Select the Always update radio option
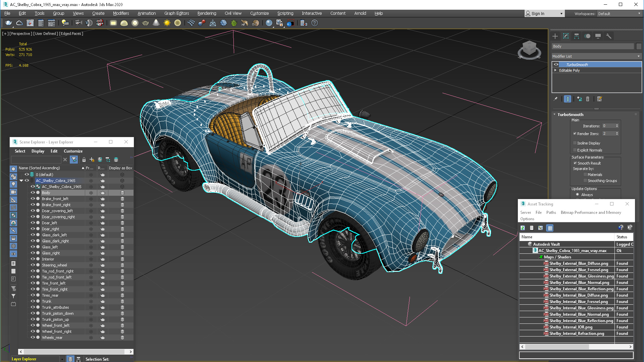Screen dimensions: 644x362 578,194
